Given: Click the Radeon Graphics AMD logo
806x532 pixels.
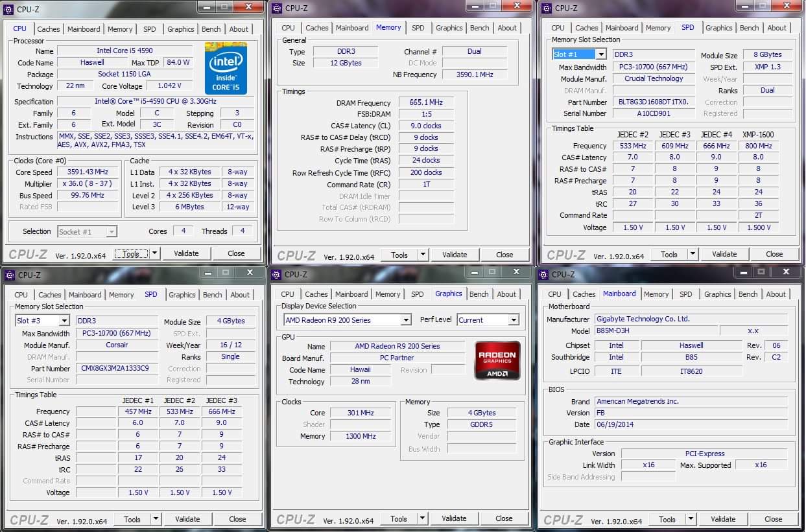Looking at the screenshot, I should 497,360.
